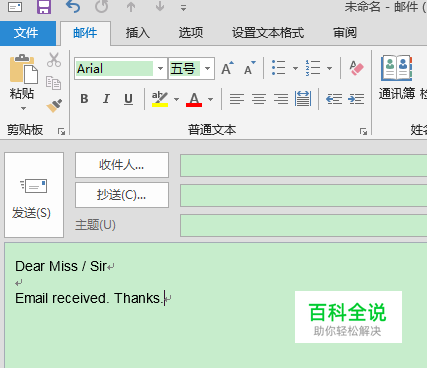Switch to the 邮件 tab

85,33
